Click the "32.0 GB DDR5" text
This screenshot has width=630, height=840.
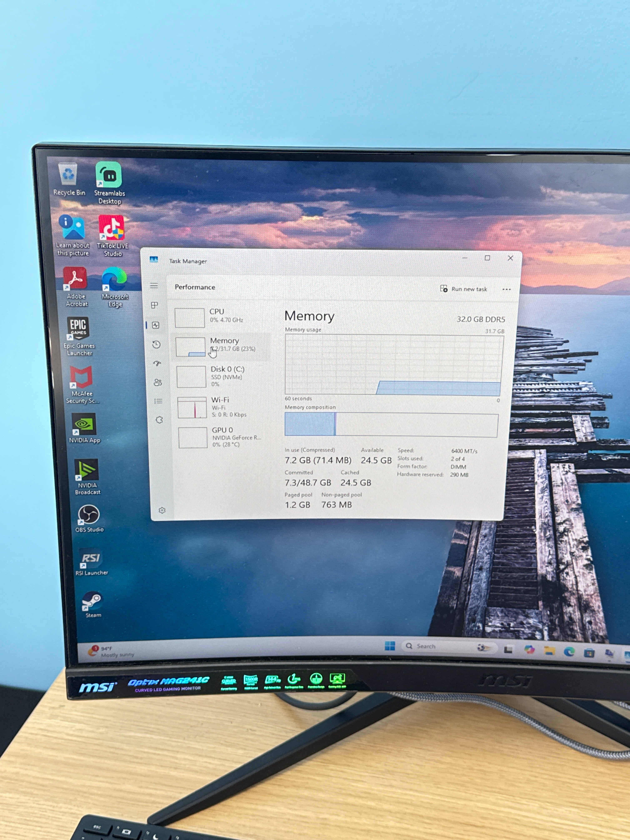[480, 319]
